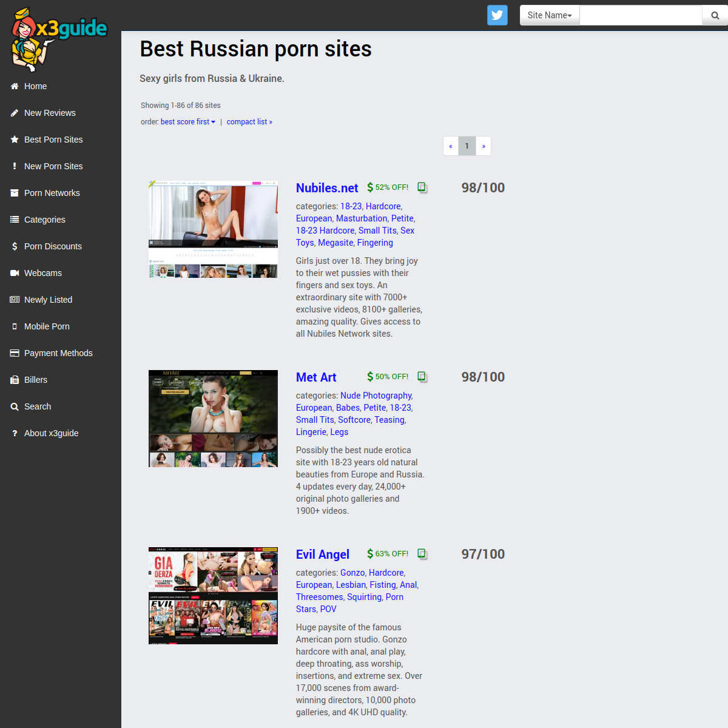Open the Evil Angel title link

coord(323,554)
